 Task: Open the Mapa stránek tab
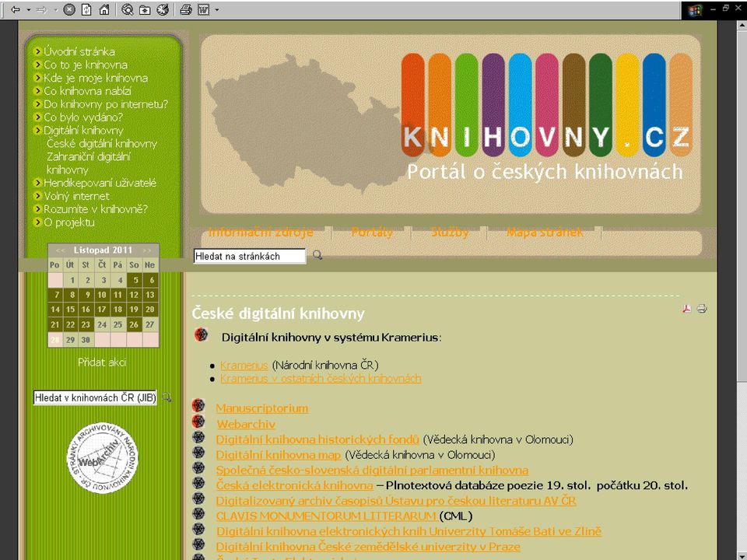(x=545, y=232)
